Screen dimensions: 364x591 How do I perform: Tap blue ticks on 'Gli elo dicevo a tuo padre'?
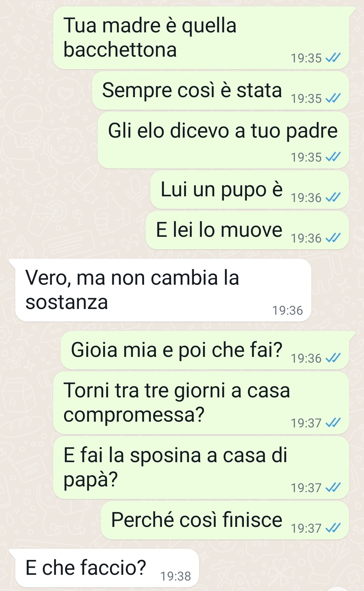pyautogui.click(x=333, y=157)
